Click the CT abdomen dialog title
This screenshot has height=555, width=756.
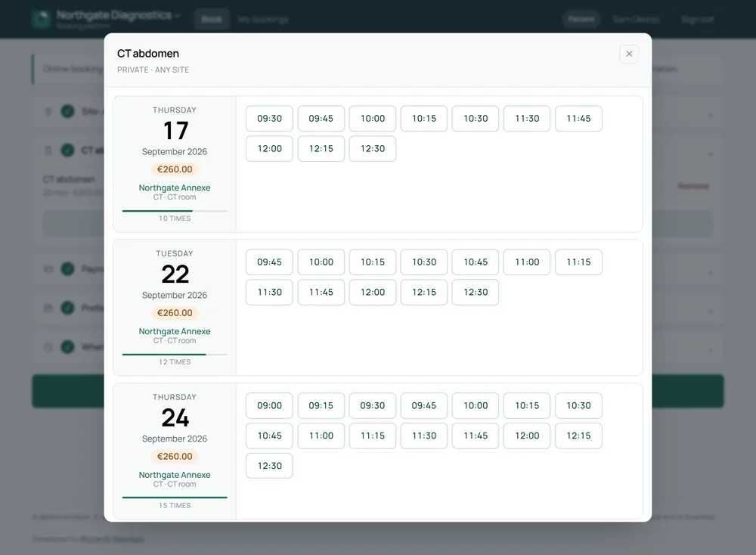[148, 54]
